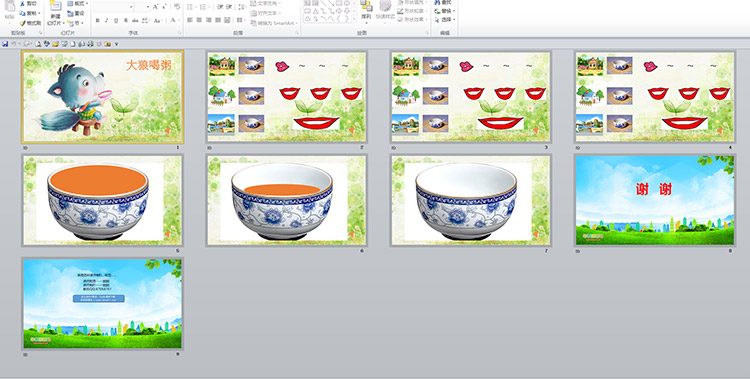Screen dimensions: 750x379
Task: Toggle bold formatting
Action: [98, 20]
